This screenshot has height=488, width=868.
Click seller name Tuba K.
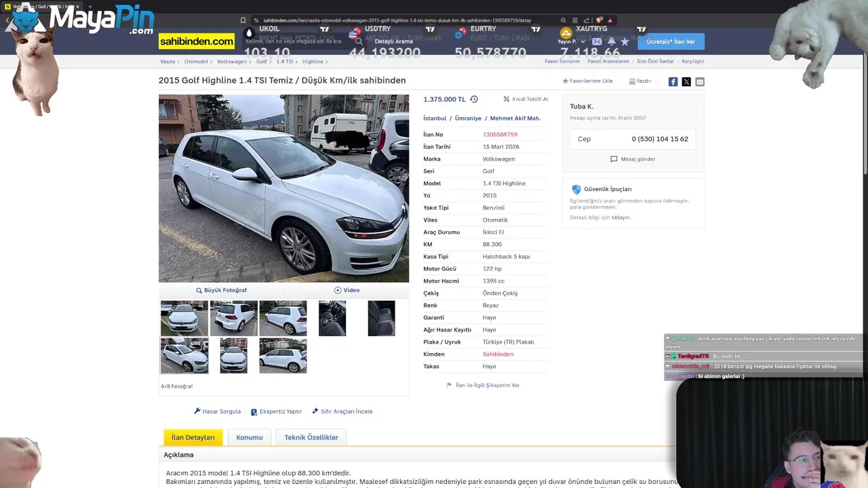pyautogui.click(x=582, y=106)
